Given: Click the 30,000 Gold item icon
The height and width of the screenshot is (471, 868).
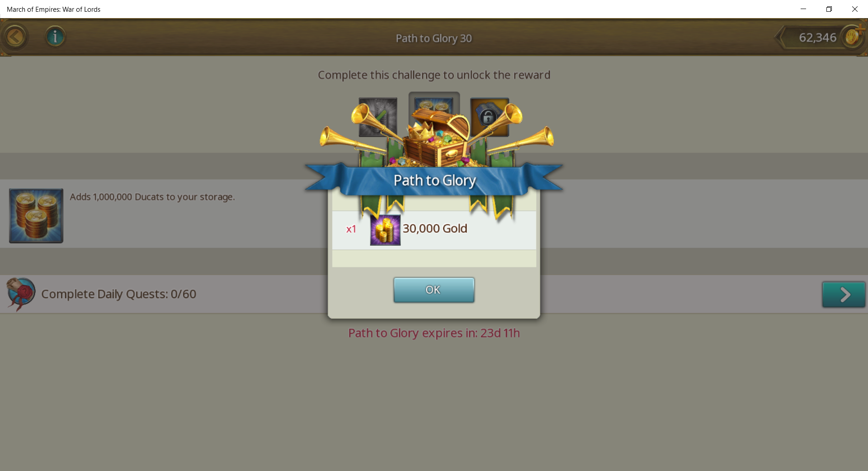Looking at the screenshot, I should [x=385, y=230].
